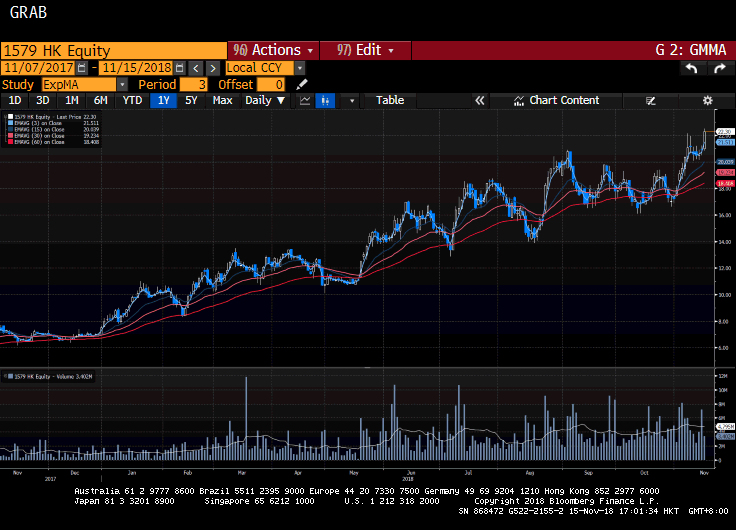Select the 1Y time range

tap(163, 100)
